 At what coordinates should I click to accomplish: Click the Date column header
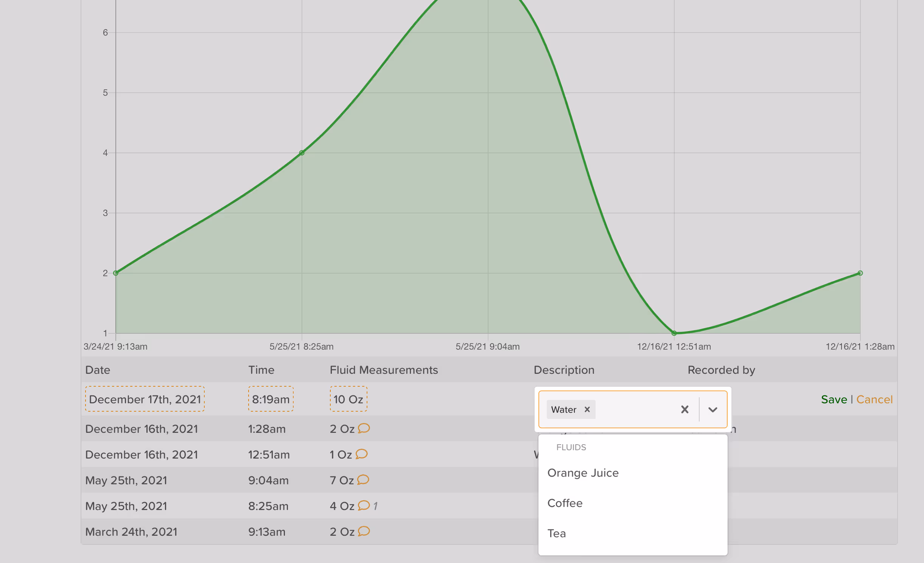click(x=98, y=370)
